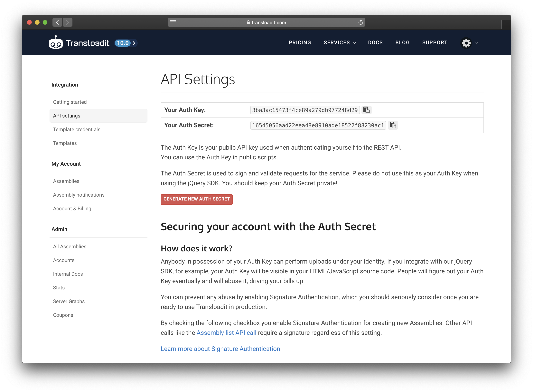Viewport: 533px width, 392px height.
Task: Click Learn more about Signature Authentication
Action: (x=220, y=349)
